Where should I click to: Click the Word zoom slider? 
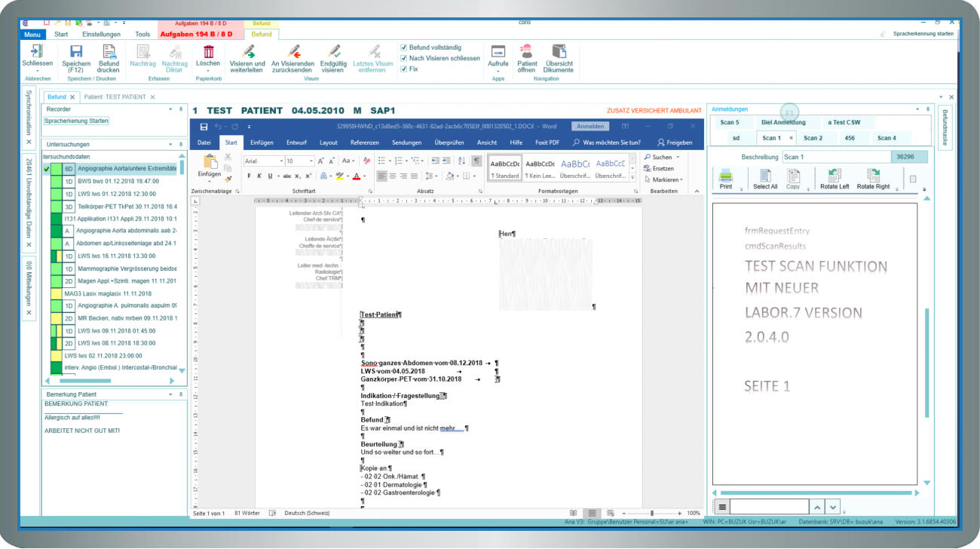tap(652, 513)
